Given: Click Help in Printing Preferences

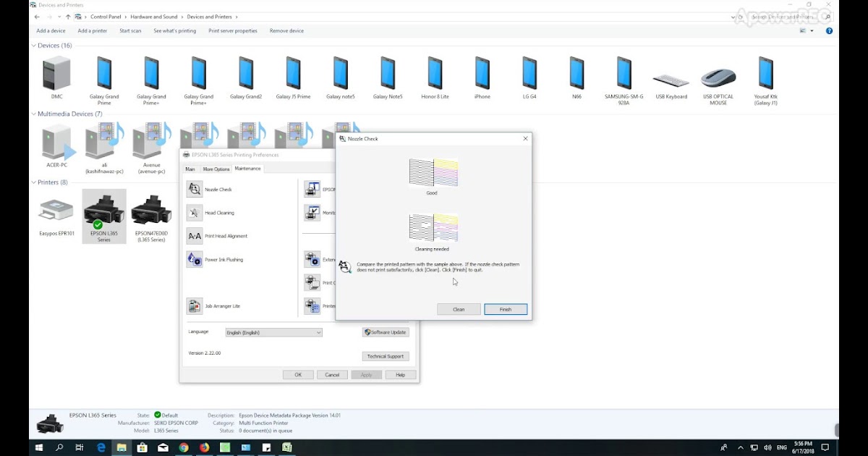Looking at the screenshot, I should click(400, 375).
